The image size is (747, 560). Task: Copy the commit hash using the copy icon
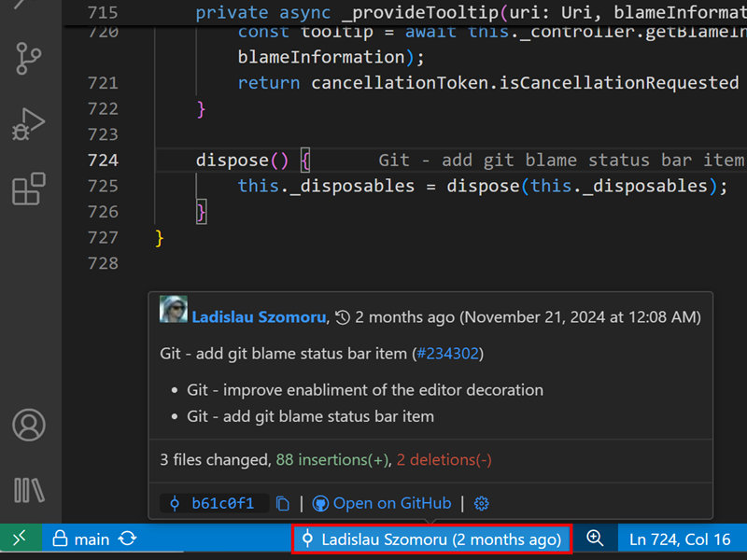[283, 503]
